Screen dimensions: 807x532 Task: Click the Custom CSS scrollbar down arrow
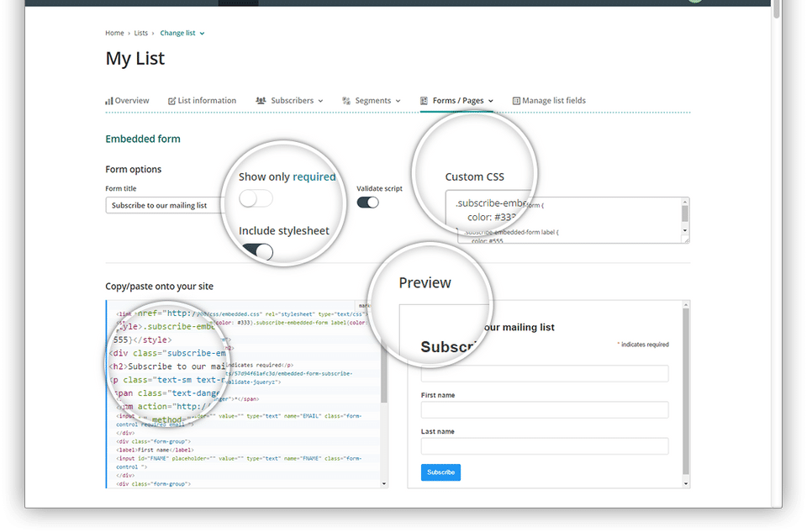[x=685, y=230]
